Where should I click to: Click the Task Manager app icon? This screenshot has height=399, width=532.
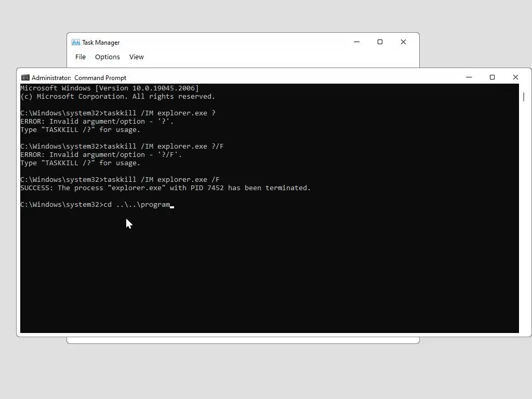tap(76, 43)
